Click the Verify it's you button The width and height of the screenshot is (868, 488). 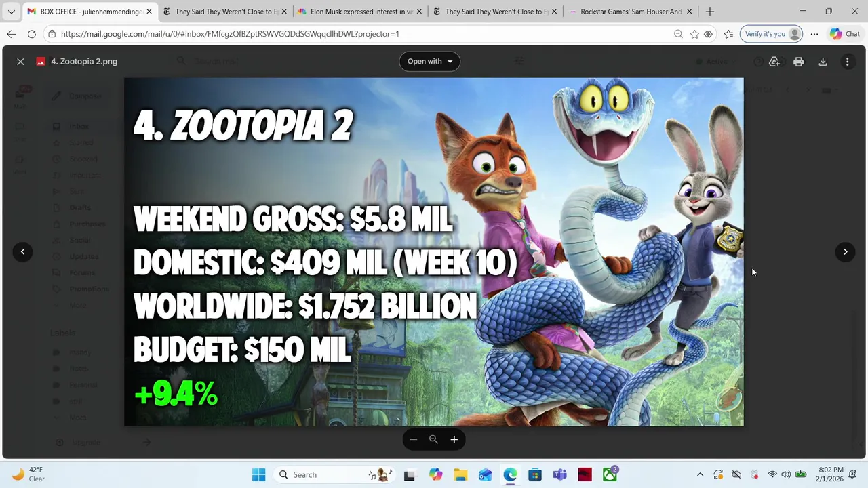[771, 34]
